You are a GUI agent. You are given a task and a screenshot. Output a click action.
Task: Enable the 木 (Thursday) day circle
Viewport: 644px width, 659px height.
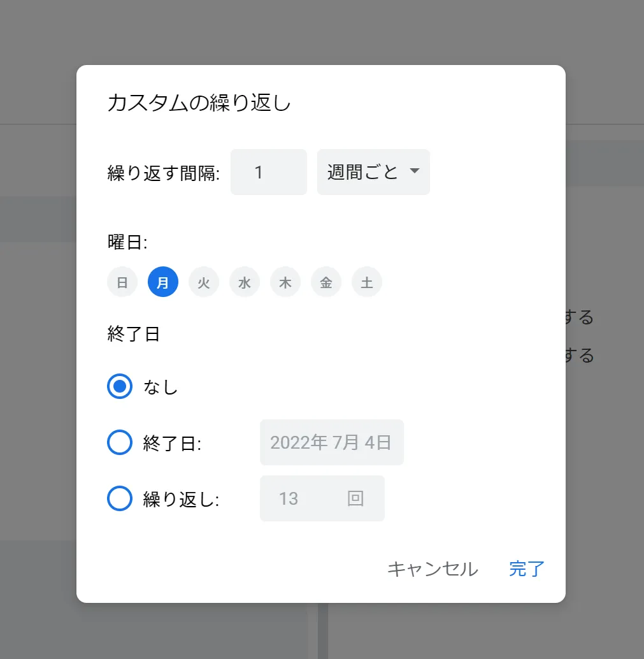click(285, 282)
